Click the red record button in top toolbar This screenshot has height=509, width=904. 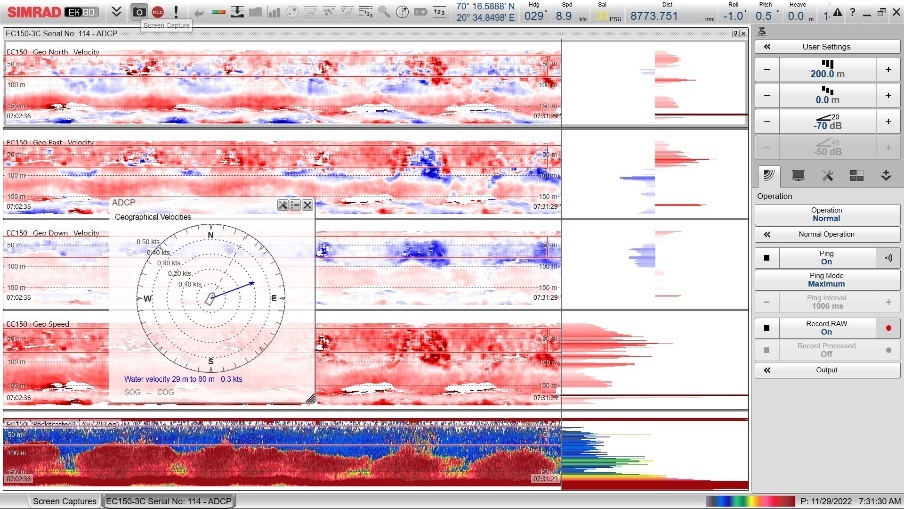click(158, 11)
